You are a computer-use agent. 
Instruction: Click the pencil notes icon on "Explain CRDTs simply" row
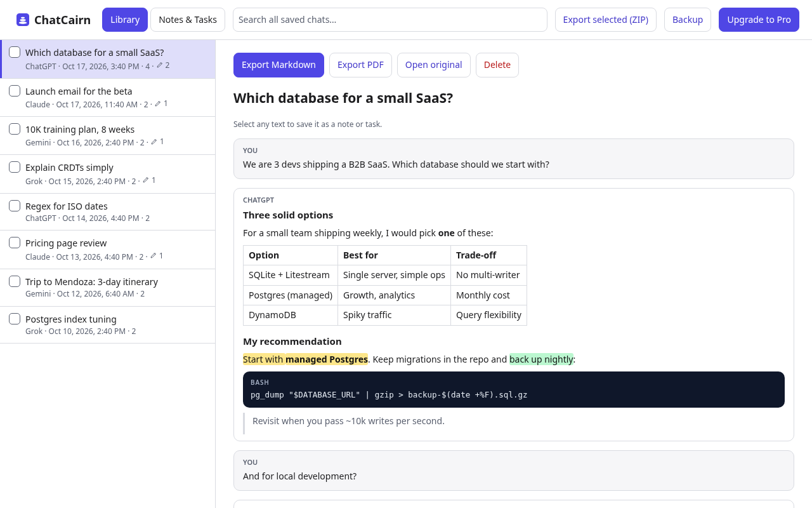(x=146, y=180)
